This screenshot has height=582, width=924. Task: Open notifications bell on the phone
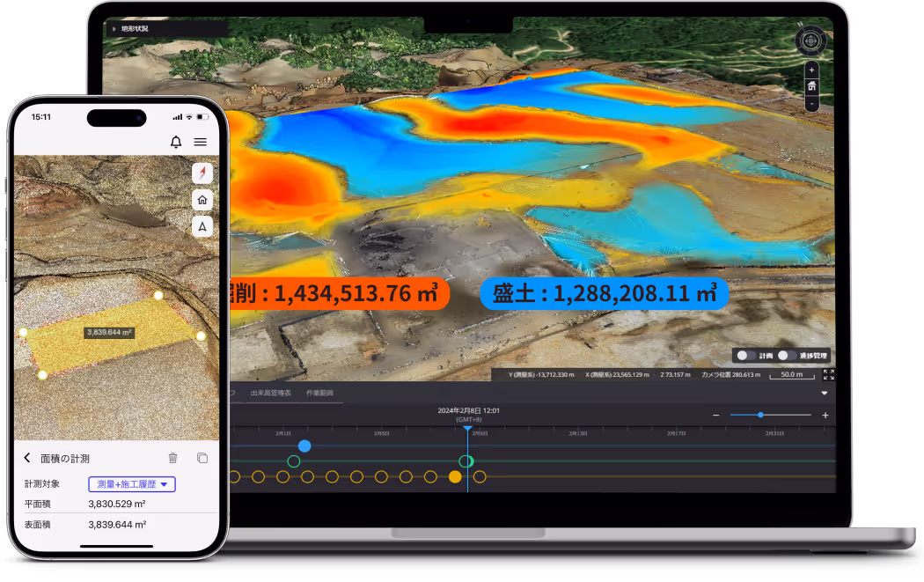(x=176, y=142)
